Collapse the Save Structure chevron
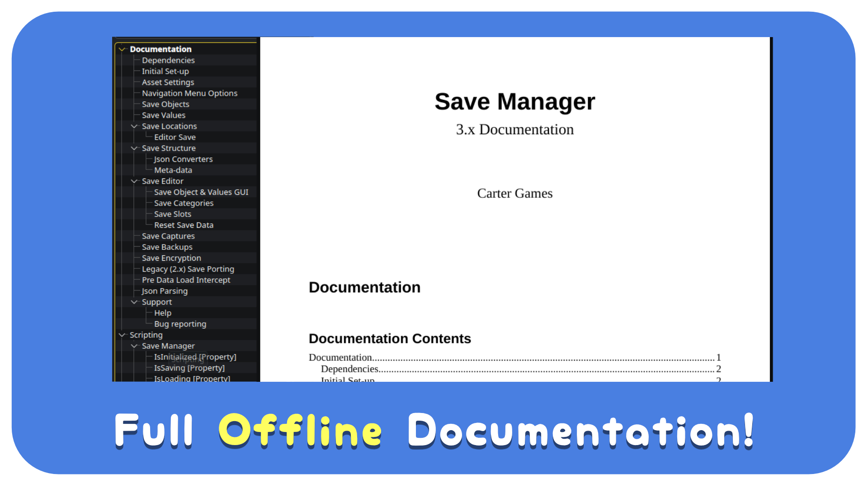 click(x=134, y=148)
